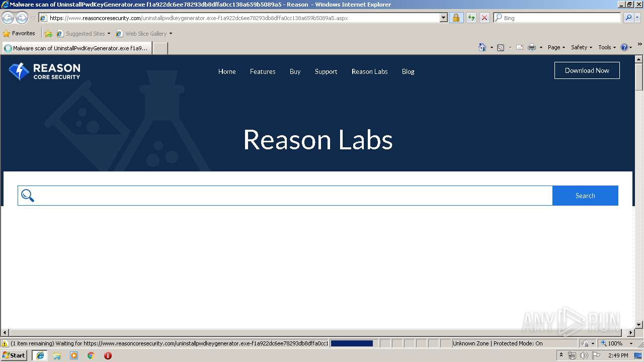644x362 pixels.
Task: Click the Refresh page icon
Action: coord(471,18)
